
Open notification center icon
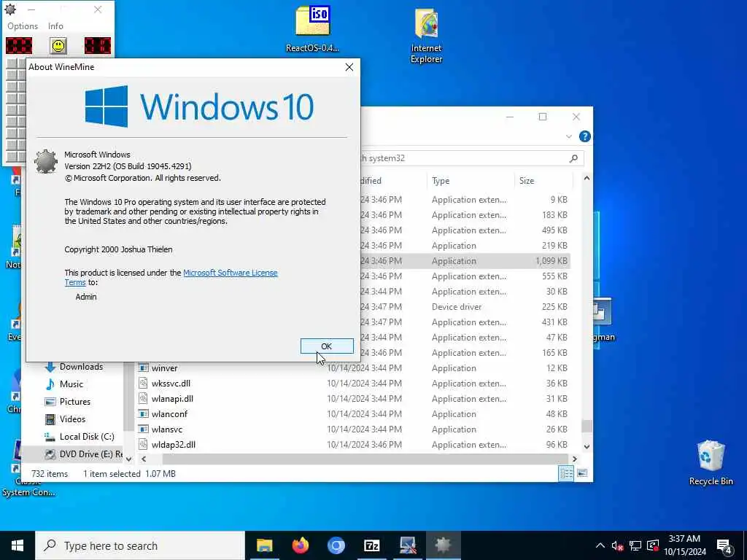724,546
